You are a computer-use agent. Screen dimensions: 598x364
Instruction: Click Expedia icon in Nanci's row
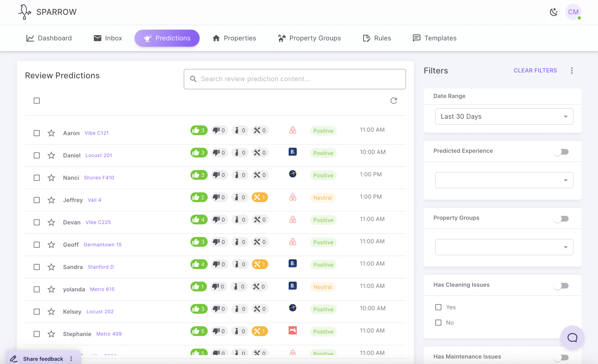[293, 174]
